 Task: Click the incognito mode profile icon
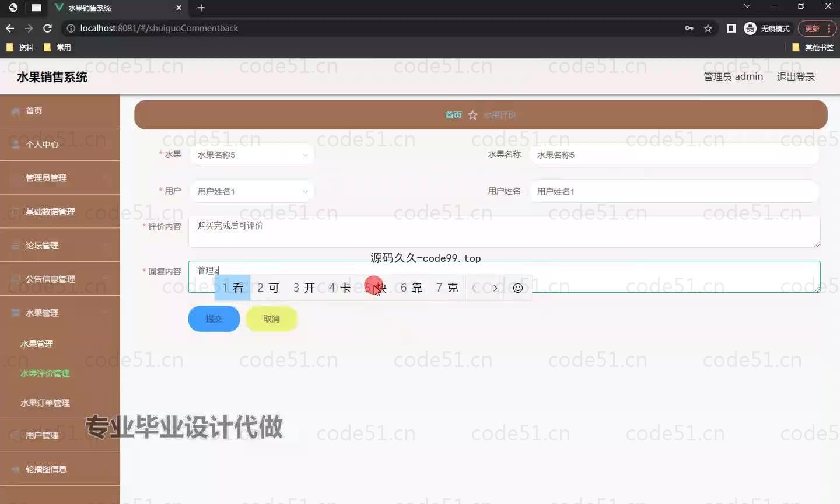(767, 28)
